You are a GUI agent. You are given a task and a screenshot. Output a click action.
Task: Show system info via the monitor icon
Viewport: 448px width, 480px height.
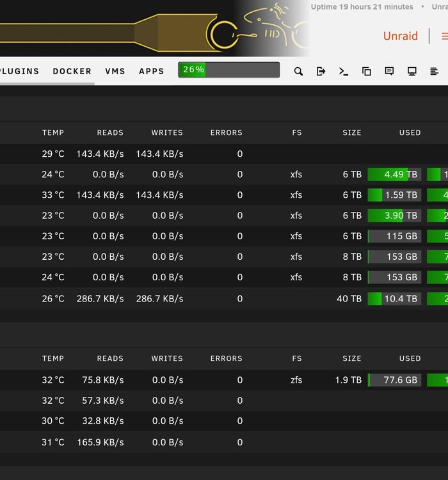coord(412,71)
